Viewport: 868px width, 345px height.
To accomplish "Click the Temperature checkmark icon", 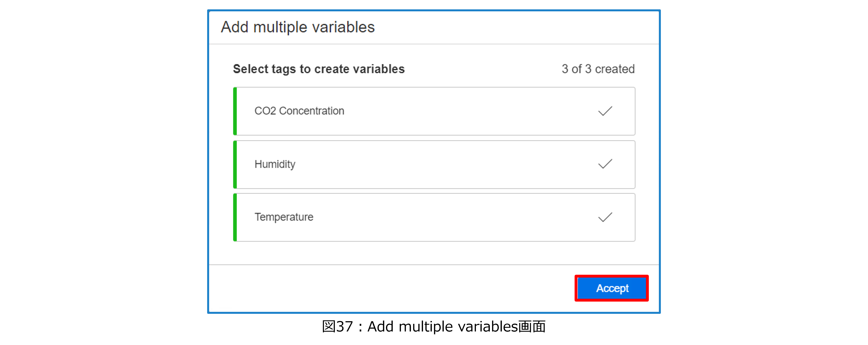I will click(x=605, y=217).
